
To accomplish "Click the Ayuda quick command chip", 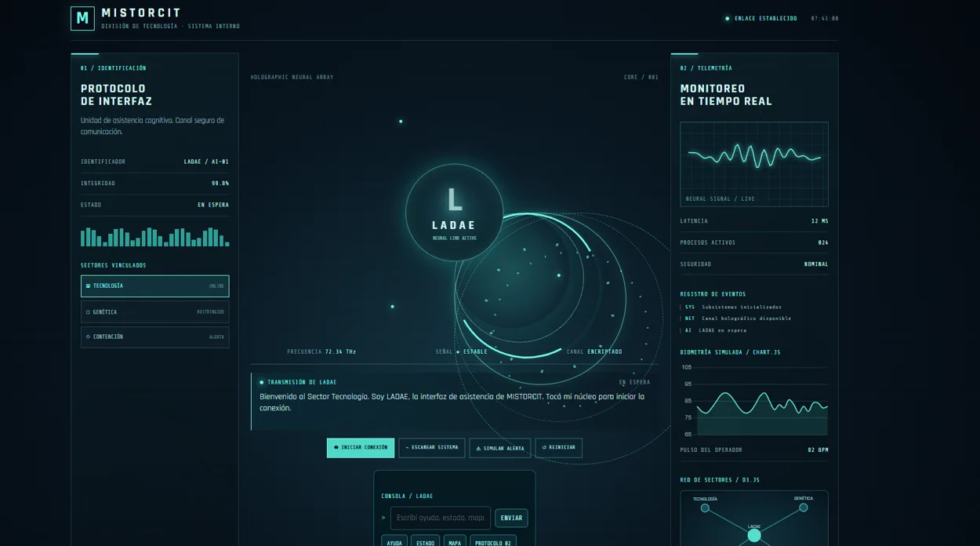I will point(394,542).
